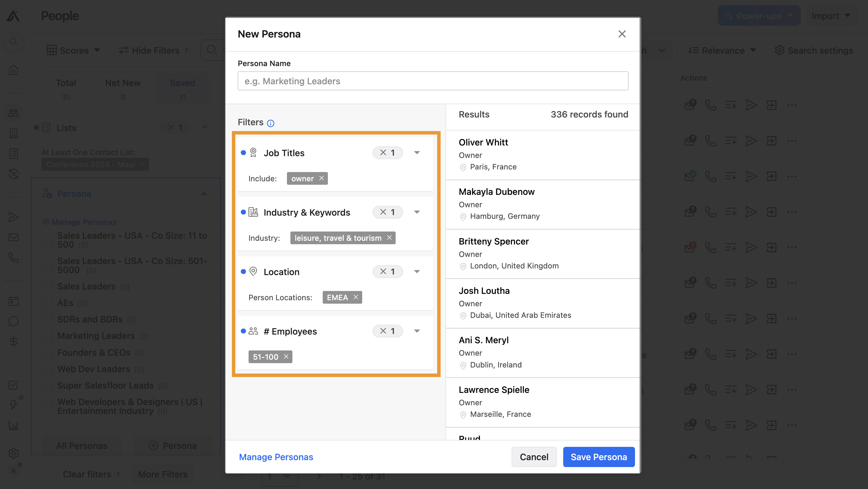Expand the Industry & Keywords dropdown
This screenshot has width=868, height=489.
click(x=417, y=212)
